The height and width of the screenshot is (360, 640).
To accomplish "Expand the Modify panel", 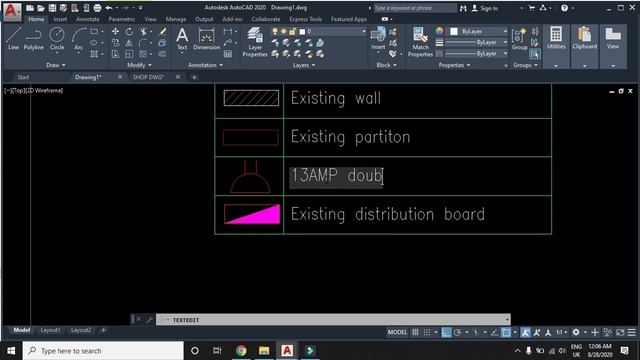I will point(140,65).
